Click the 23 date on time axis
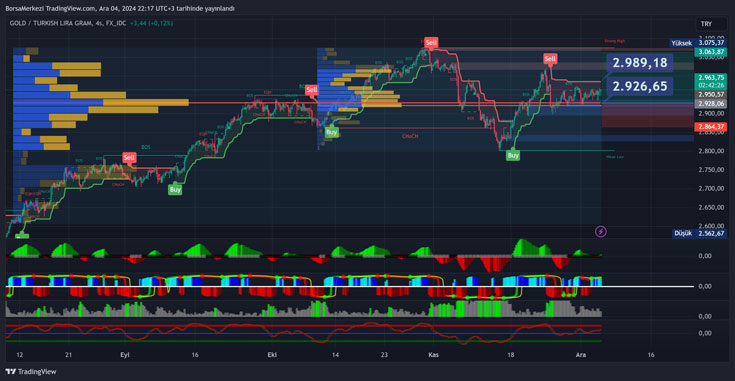 click(384, 355)
